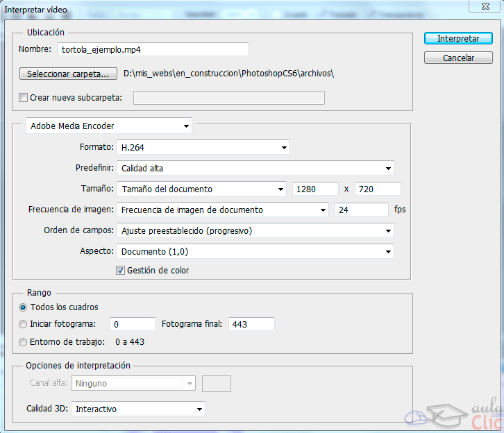Open the Orden de campos dropdown
Image resolution: width=504 pixels, height=433 pixels.
[255, 230]
